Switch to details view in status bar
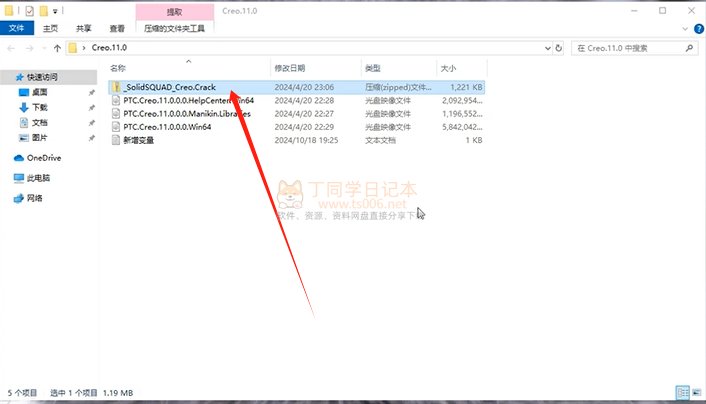706x404 pixels. click(683, 393)
